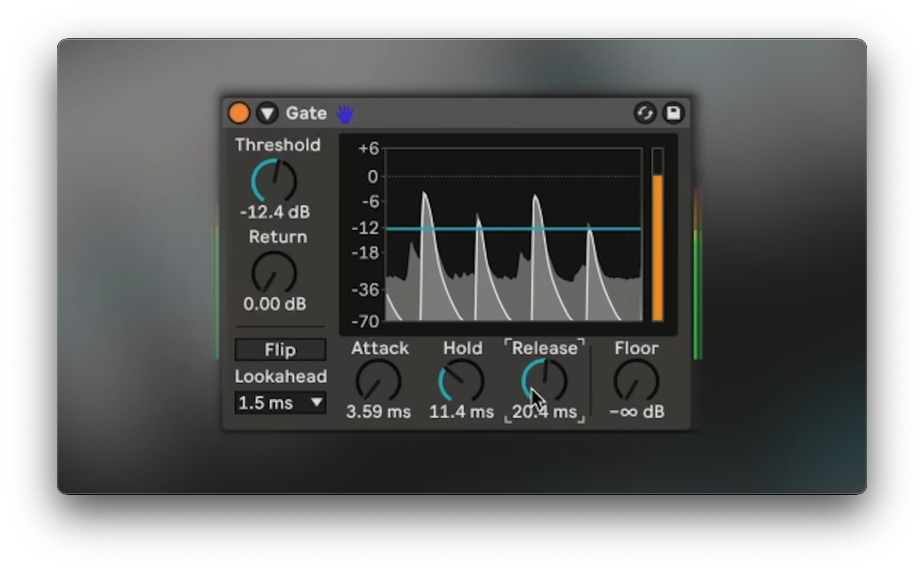Click the Hold knob

461,382
